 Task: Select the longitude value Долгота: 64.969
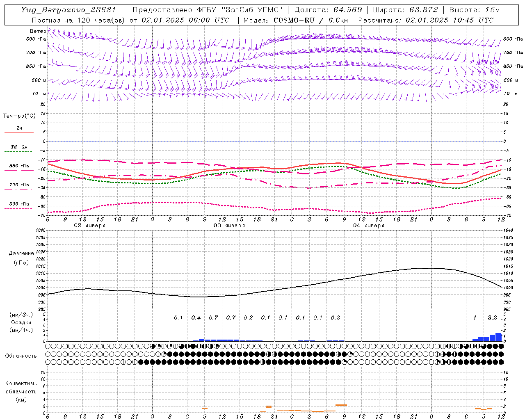pyautogui.click(x=329, y=10)
